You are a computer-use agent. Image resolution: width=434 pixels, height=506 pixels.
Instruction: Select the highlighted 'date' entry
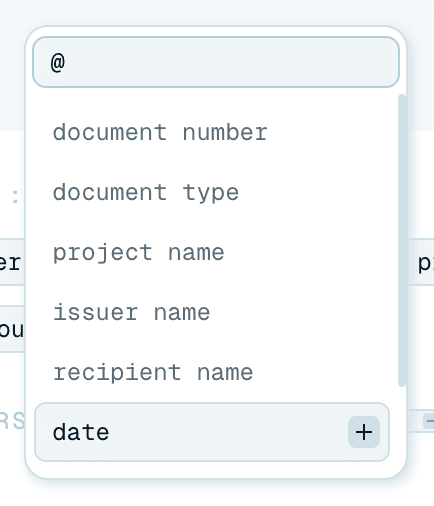click(212, 432)
